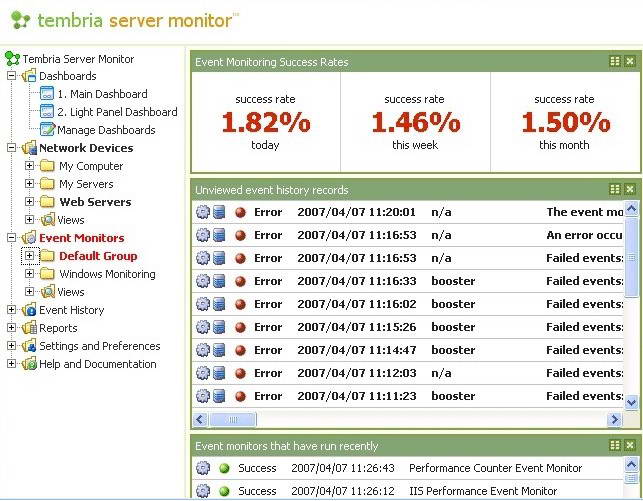Close the Event Monitoring Success Rates panel
This screenshot has width=643, height=501.
[630, 61]
